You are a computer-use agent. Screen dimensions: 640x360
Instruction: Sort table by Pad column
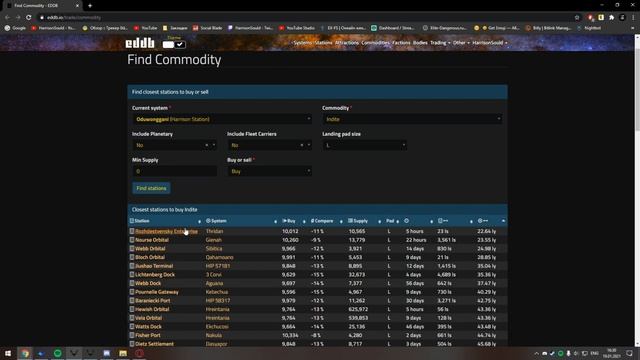pos(393,221)
